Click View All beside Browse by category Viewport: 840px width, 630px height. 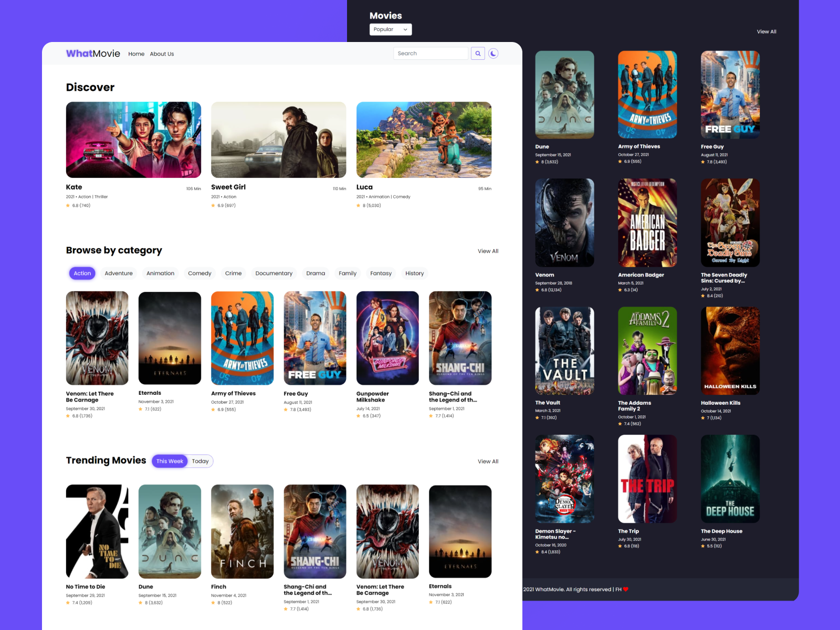click(x=488, y=251)
